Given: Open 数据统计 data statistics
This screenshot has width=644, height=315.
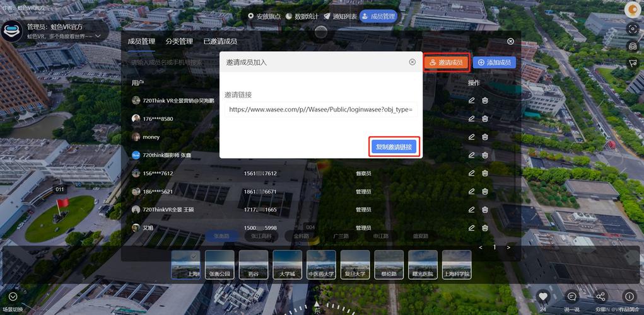Looking at the screenshot, I should (x=302, y=16).
